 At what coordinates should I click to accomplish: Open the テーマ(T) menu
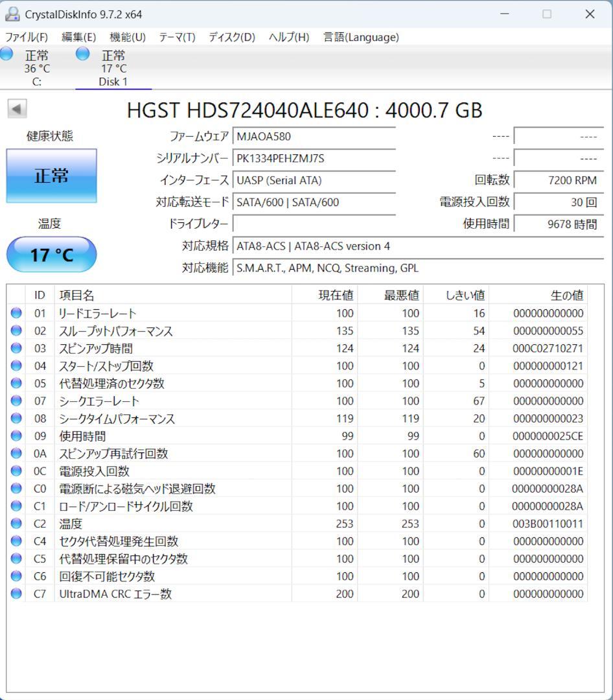click(x=175, y=38)
